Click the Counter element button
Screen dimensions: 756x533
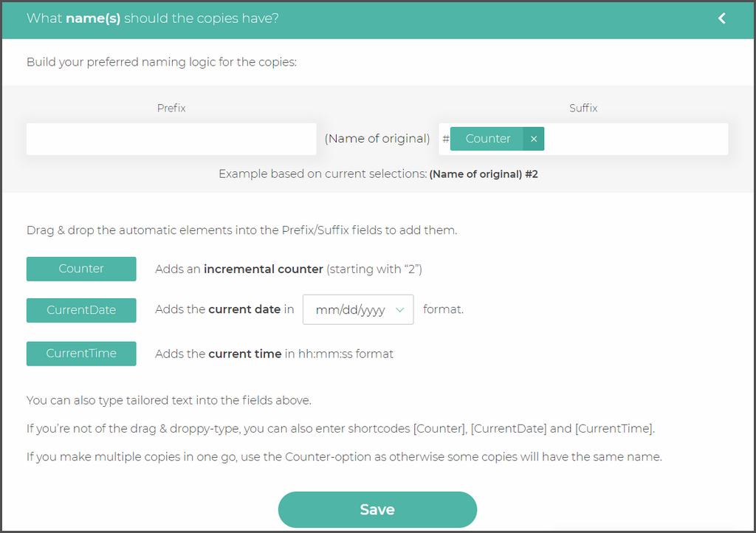point(81,269)
